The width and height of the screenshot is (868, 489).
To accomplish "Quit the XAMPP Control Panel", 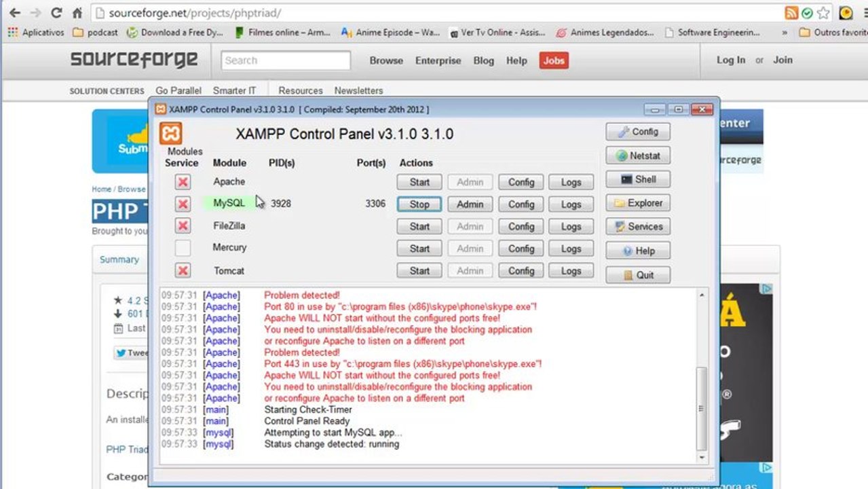I will pyautogui.click(x=638, y=275).
